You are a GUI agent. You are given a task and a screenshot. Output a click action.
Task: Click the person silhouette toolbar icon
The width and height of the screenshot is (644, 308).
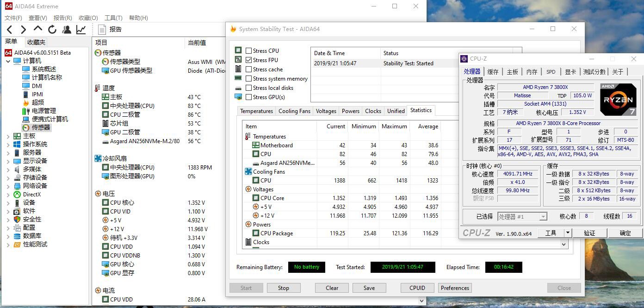[67, 30]
